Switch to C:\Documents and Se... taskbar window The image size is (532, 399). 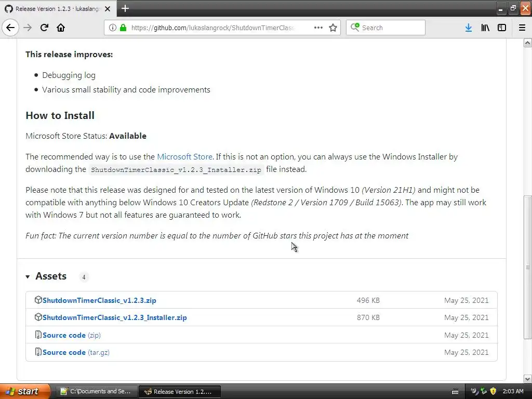click(96, 391)
